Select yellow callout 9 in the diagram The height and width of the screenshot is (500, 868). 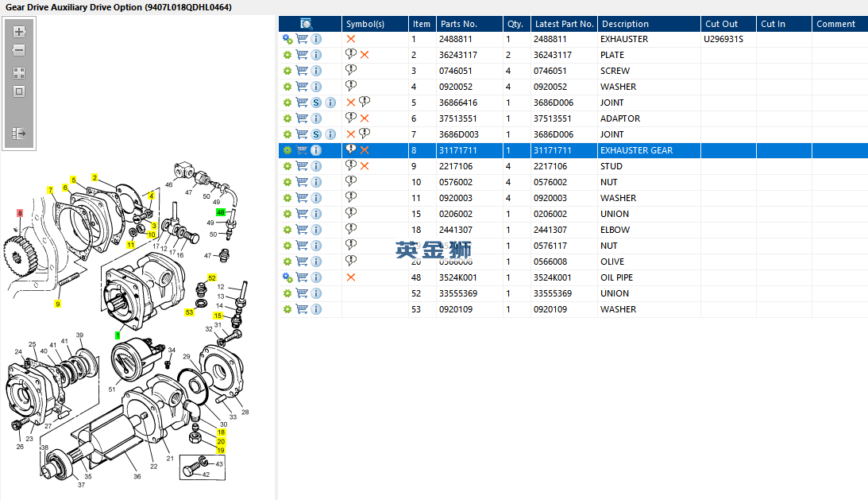[57, 304]
